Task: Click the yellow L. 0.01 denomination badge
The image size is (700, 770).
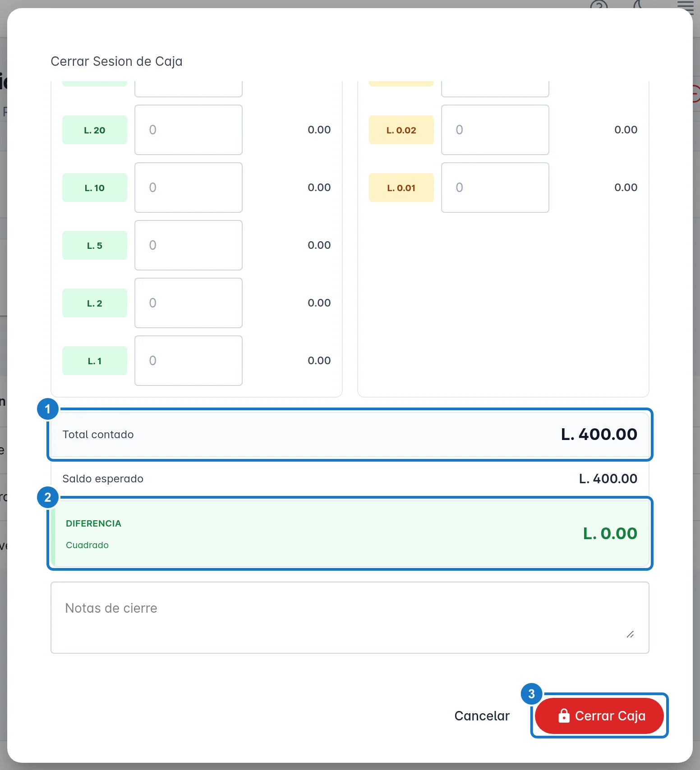Action: tap(401, 188)
